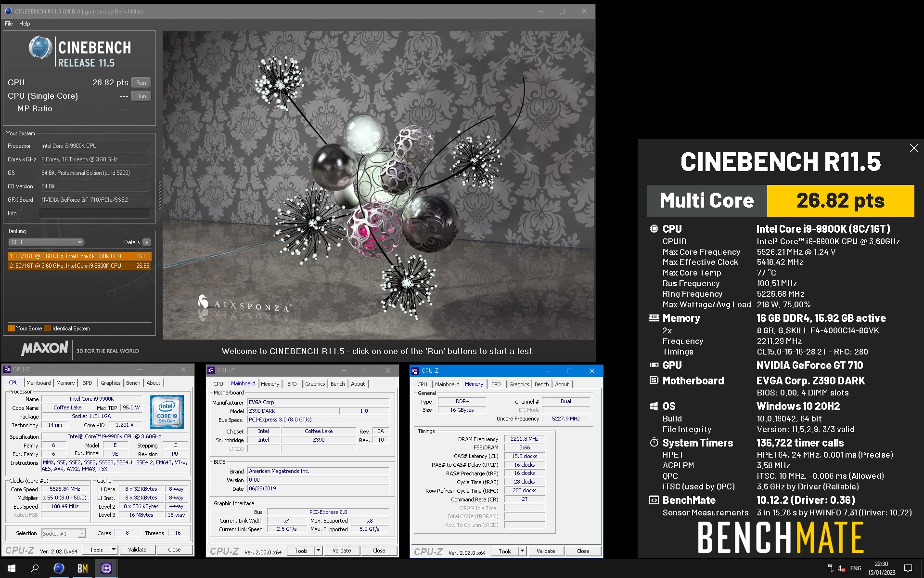Click the USB device tray icon

coord(830,568)
